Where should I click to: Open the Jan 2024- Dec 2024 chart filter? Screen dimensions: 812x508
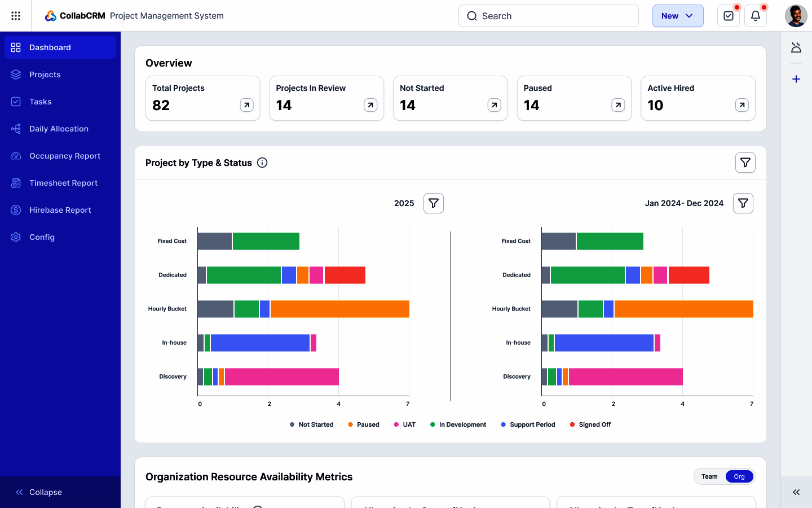743,203
